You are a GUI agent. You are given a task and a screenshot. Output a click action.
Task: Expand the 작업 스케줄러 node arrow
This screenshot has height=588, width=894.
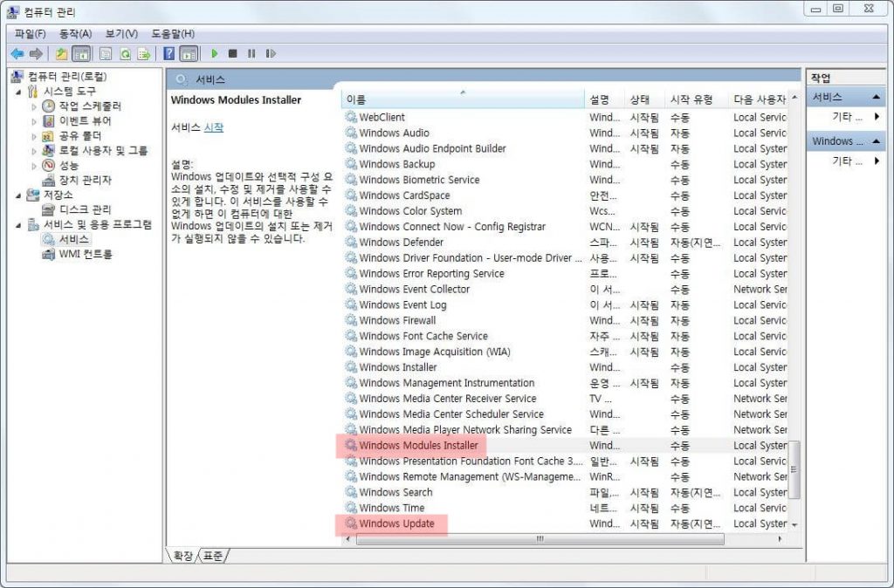click(34, 106)
